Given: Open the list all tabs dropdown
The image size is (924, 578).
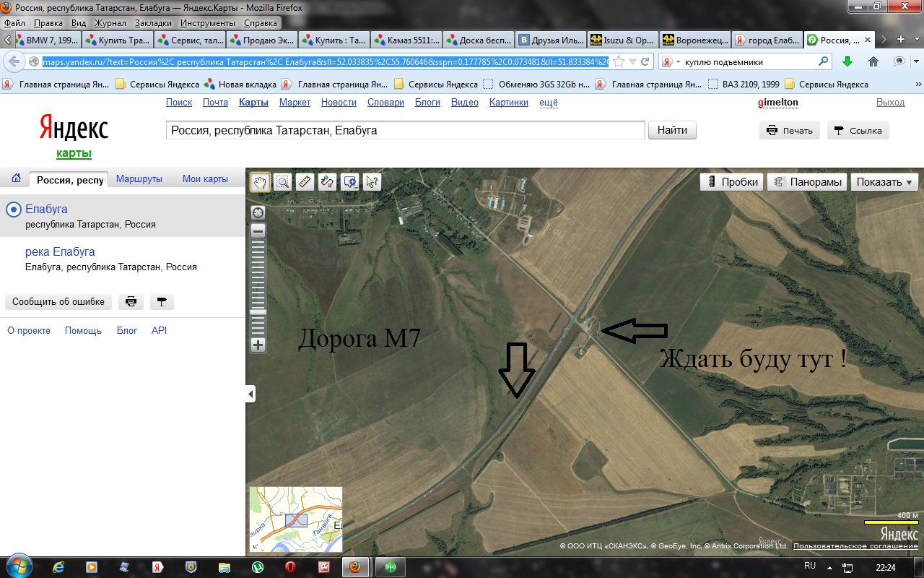Looking at the screenshot, I should pos(915,39).
